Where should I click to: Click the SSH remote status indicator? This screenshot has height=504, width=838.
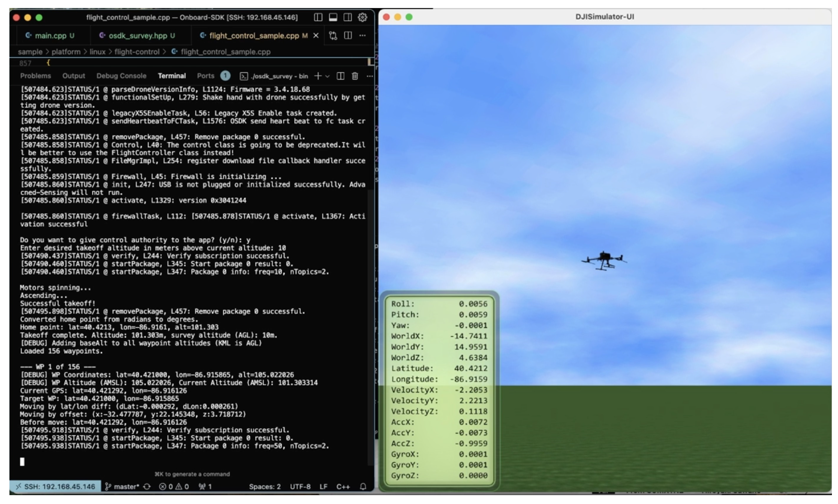coord(55,487)
